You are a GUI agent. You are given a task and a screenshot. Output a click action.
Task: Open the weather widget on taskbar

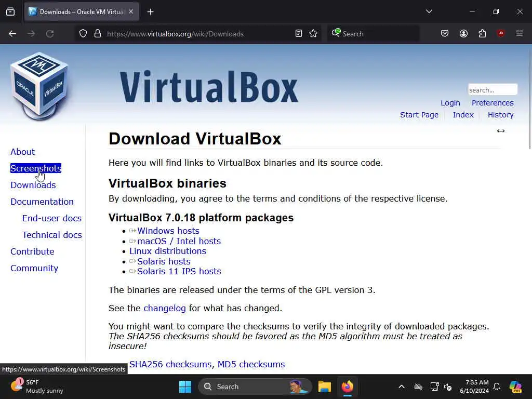click(x=37, y=387)
